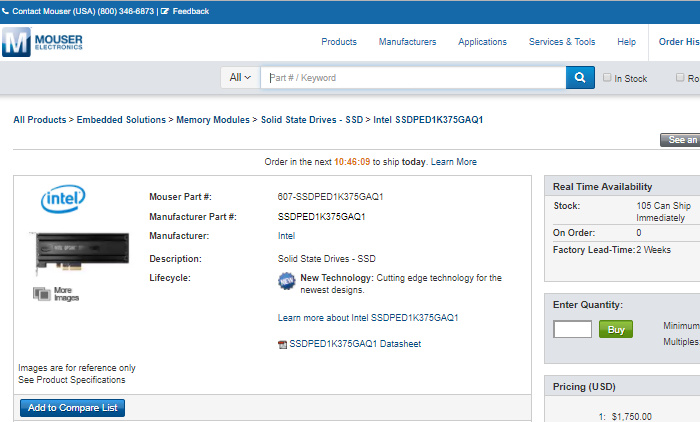Click the Feedback link in top bar

[191, 11]
